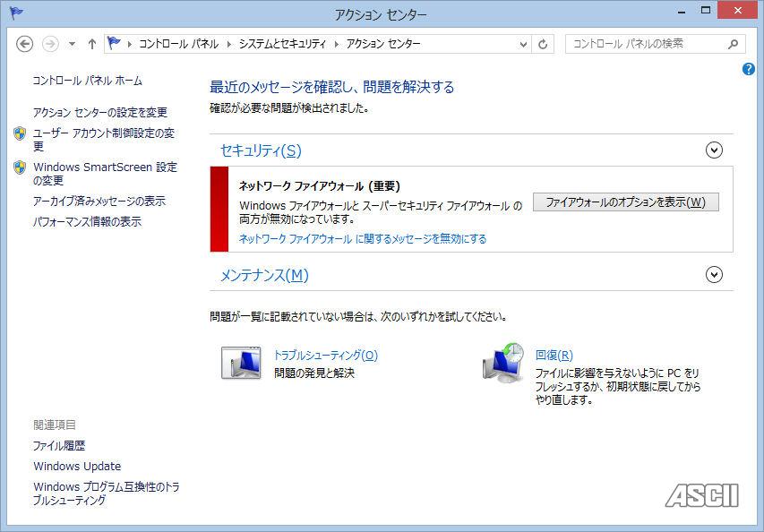This screenshot has width=764, height=532.
Task: Select コントロール パネル in the breadcrumb
Action: pyautogui.click(x=178, y=44)
